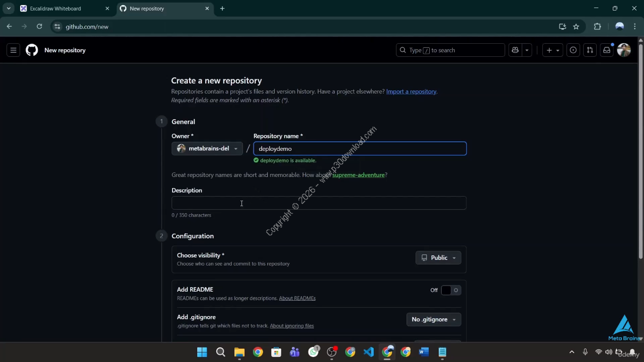Open the Public visibility dropdown
Screen dimensions: 644x362
438,258
